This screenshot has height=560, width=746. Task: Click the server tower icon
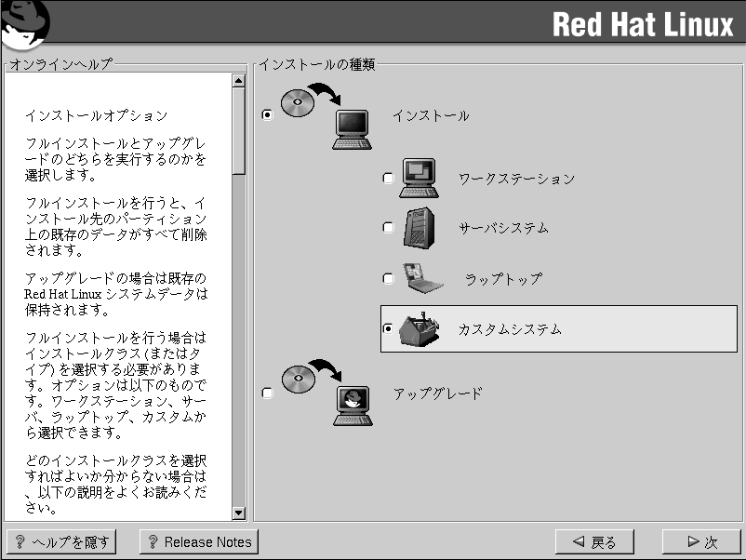point(418,228)
